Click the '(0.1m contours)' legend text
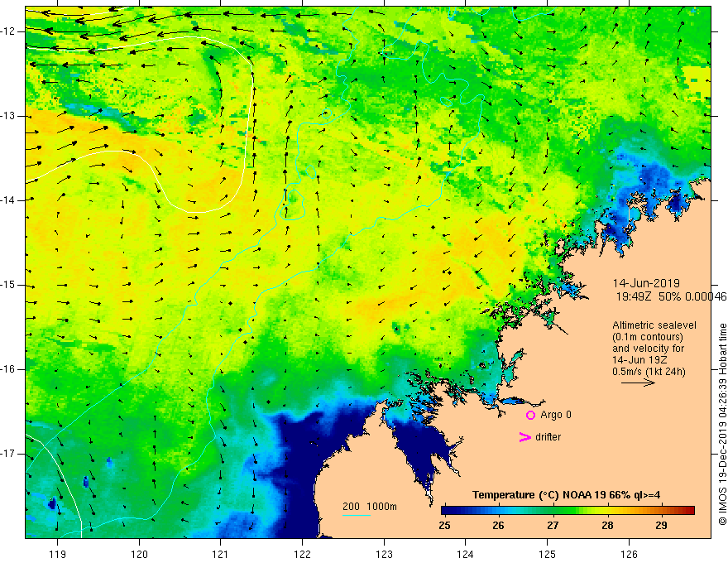The width and height of the screenshot is (728, 563). pyautogui.click(x=648, y=337)
